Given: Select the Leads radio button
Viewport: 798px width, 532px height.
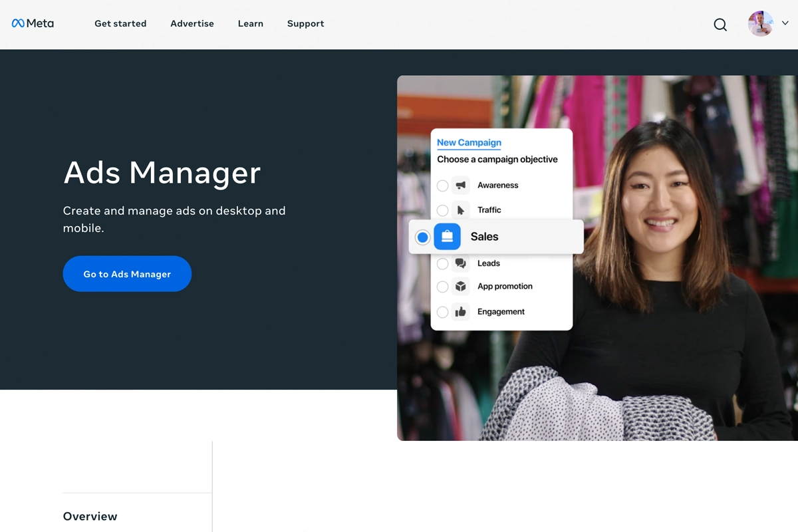Looking at the screenshot, I should click(x=442, y=264).
